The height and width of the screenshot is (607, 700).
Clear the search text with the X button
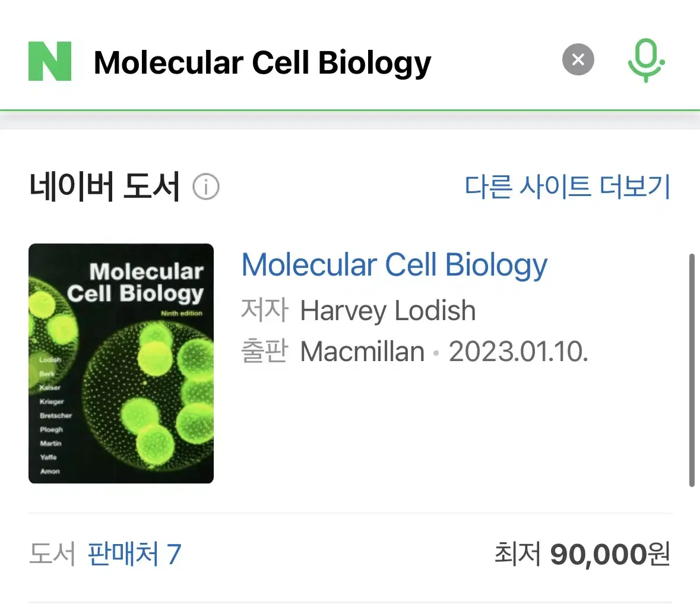578,59
